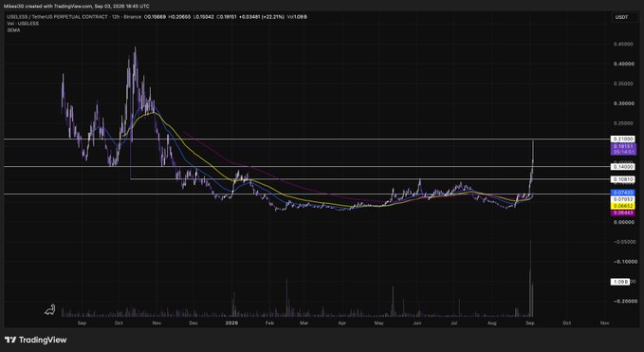644x352 pixels.
Task: Click the Nov label at end of time axis
Action: (x=604, y=324)
